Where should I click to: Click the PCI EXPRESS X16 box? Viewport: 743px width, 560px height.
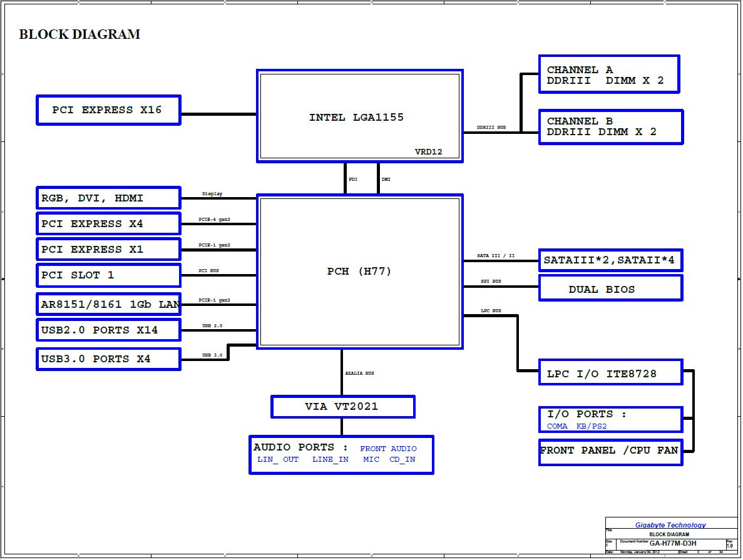108,110
